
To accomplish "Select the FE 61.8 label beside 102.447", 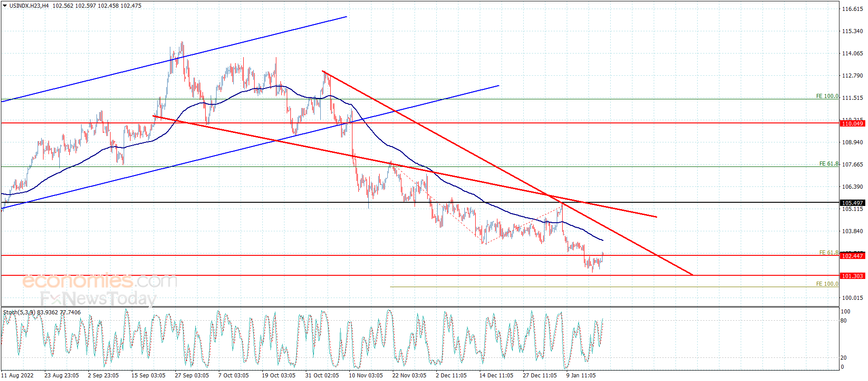I will [x=829, y=253].
